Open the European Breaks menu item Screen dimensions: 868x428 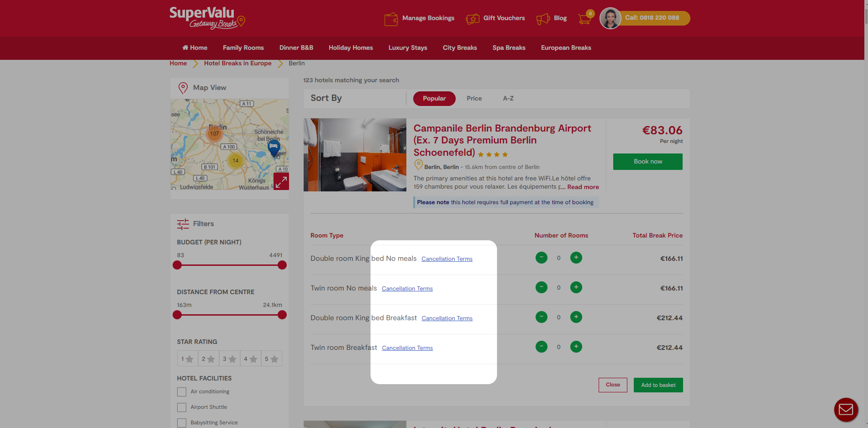(566, 48)
